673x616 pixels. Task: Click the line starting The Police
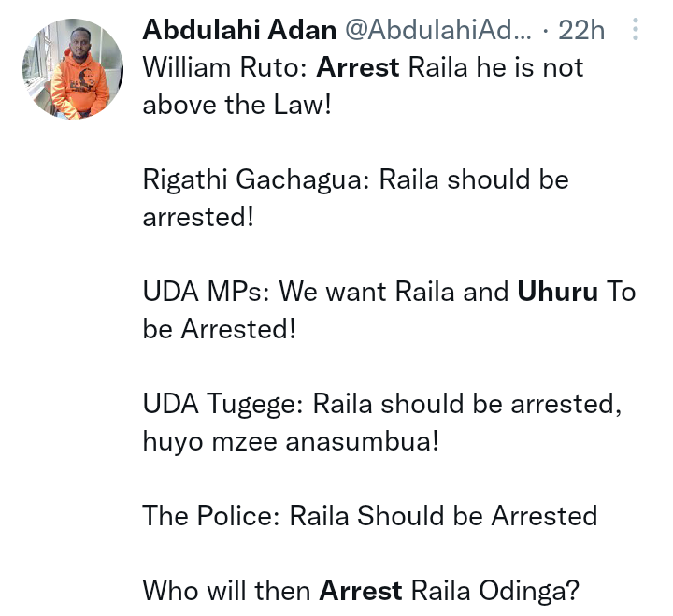click(x=370, y=515)
